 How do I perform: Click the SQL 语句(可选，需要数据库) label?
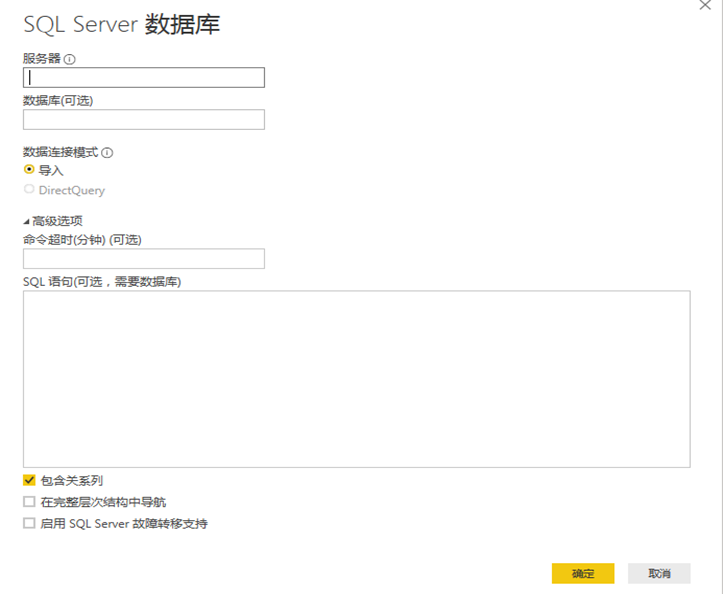point(102,282)
